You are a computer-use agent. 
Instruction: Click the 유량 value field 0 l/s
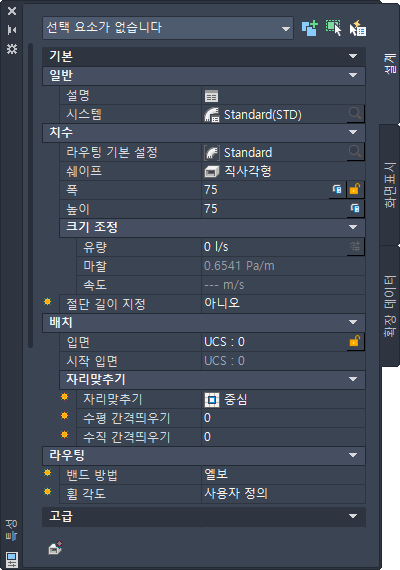[274, 247]
